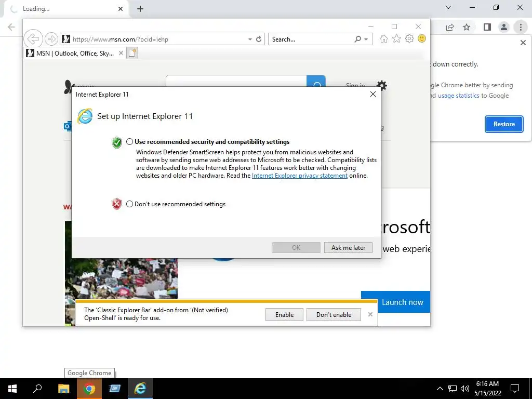
Task: Open usage statistics link in Chrome bubble
Action: (458, 96)
